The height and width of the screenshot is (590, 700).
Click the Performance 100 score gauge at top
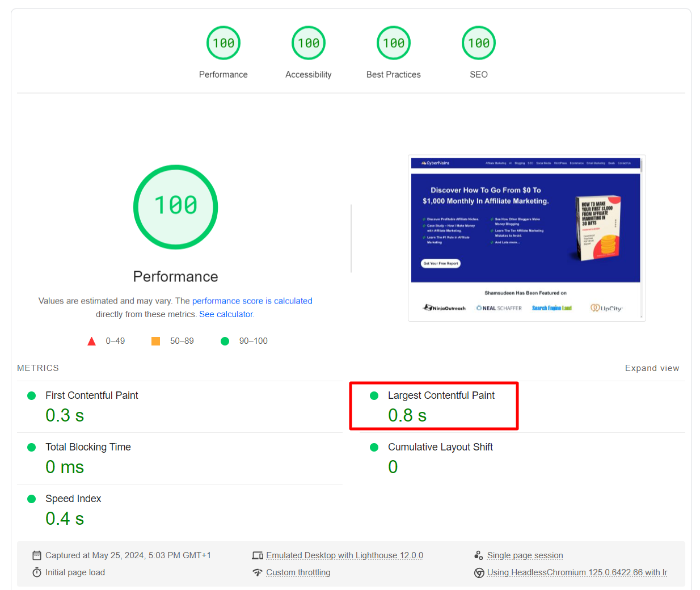(224, 43)
